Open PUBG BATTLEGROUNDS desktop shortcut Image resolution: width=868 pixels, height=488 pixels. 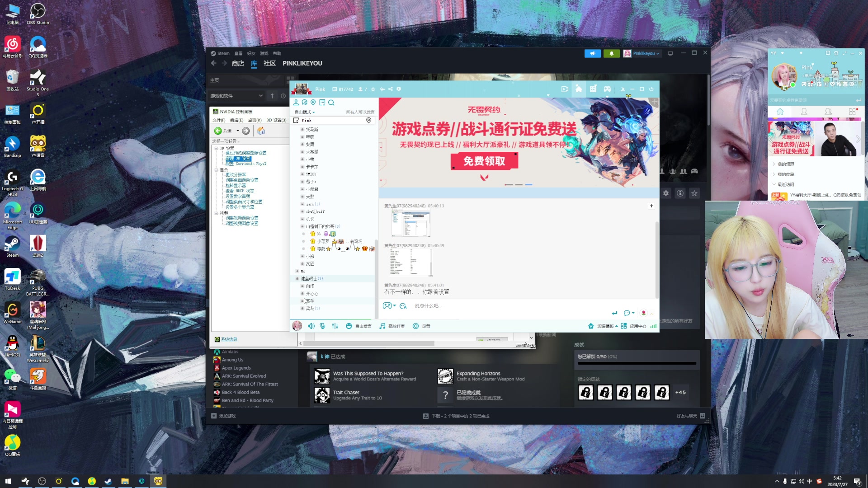pyautogui.click(x=38, y=283)
